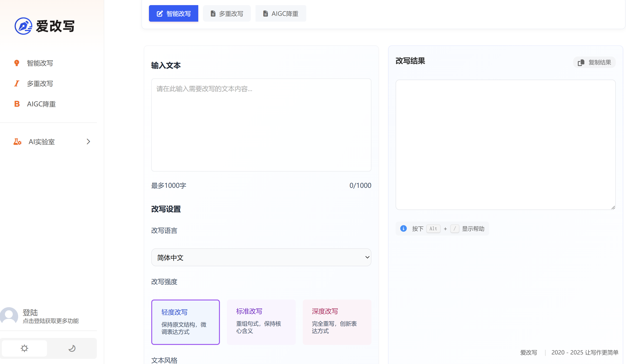Open the AIGC降重 top tab

coord(281,13)
